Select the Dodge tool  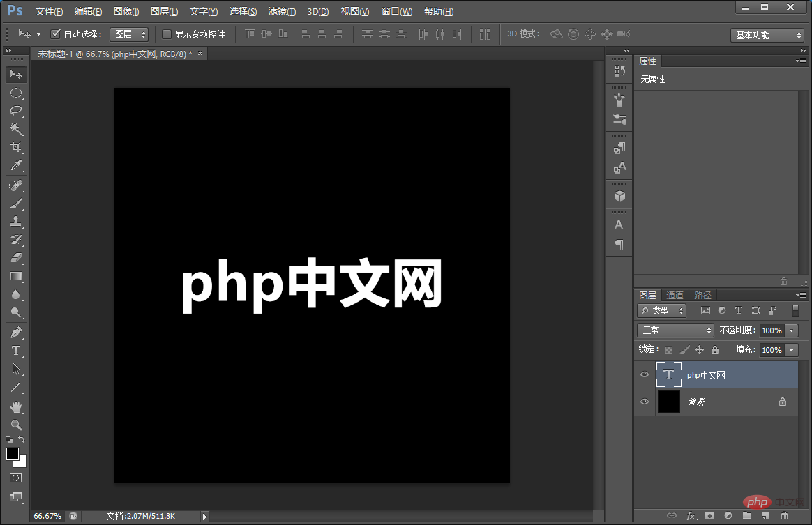(16, 312)
